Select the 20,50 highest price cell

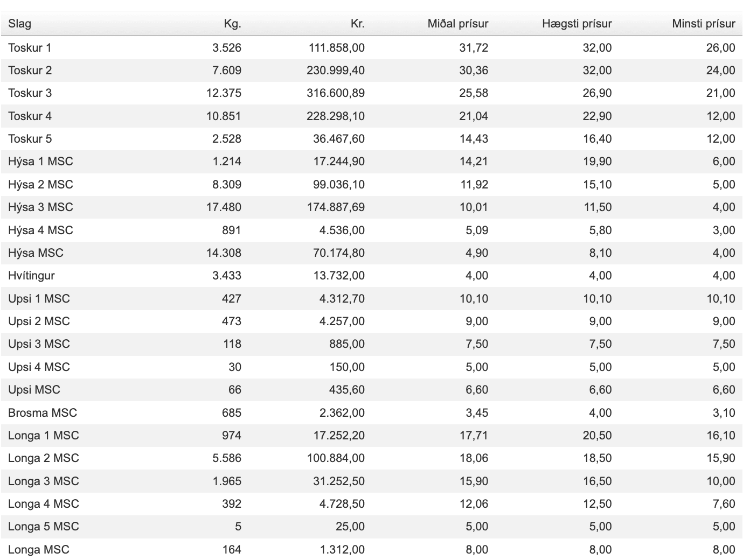point(597,436)
